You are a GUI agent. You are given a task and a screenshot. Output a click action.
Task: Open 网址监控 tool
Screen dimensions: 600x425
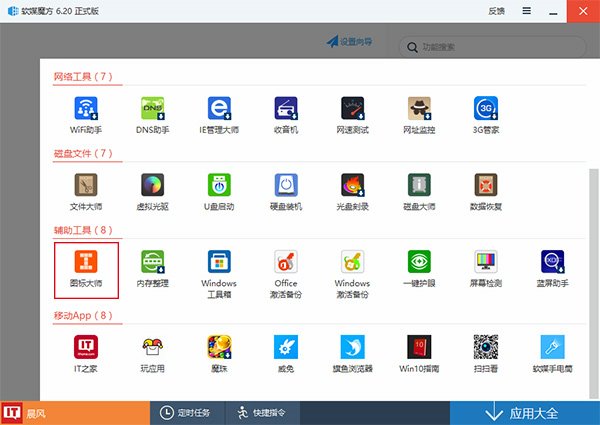[419, 115]
